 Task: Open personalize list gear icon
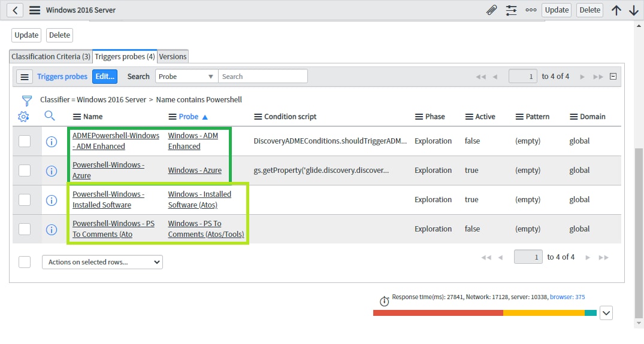click(x=23, y=117)
